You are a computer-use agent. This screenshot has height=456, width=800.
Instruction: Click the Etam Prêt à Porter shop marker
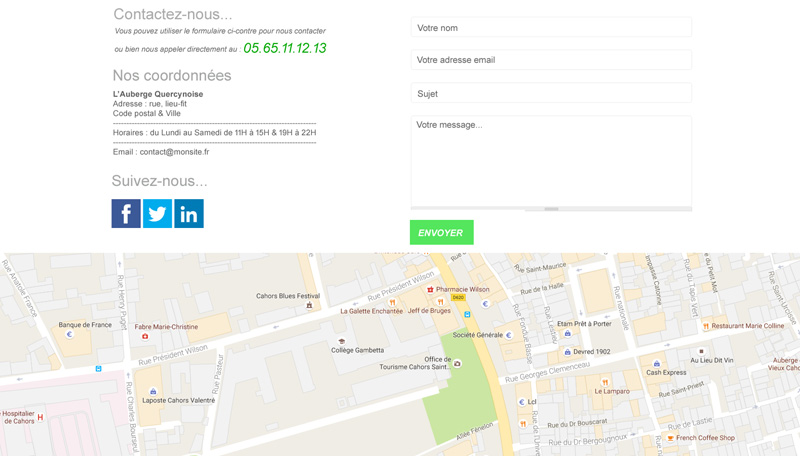(567, 333)
